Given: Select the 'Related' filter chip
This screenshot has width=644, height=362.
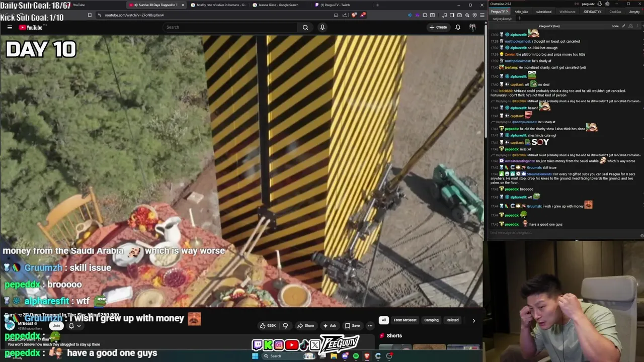Looking at the screenshot, I should coord(452,320).
